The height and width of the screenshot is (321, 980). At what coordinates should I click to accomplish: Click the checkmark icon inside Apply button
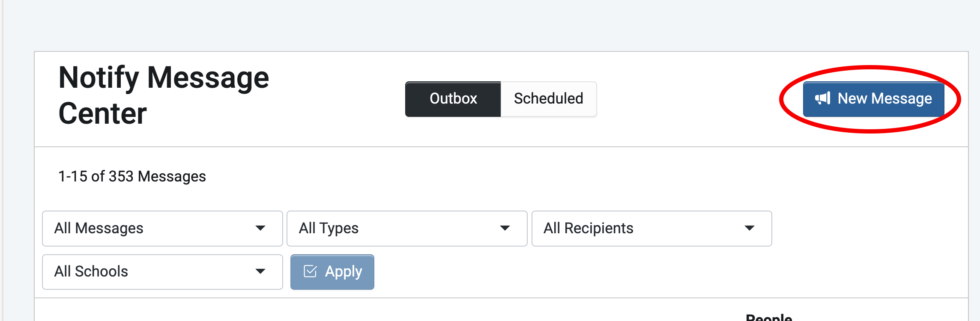tap(310, 271)
